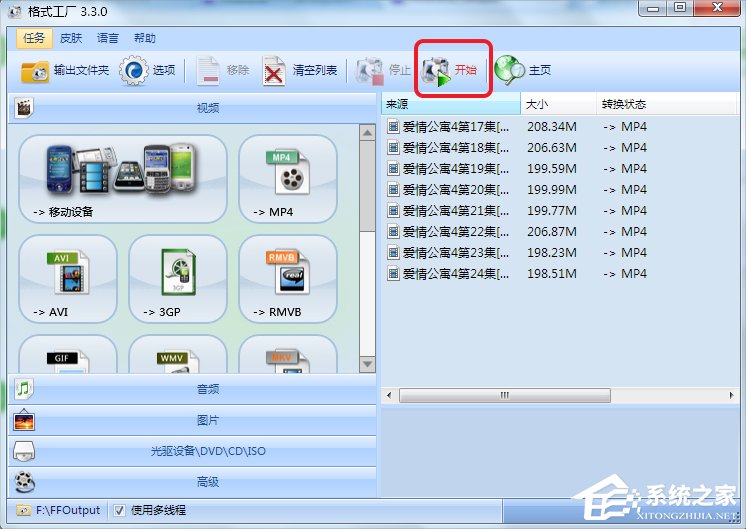Toggle 使用多线程 multithreading checkbox
This screenshot has height=529, width=746.
coord(120,510)
